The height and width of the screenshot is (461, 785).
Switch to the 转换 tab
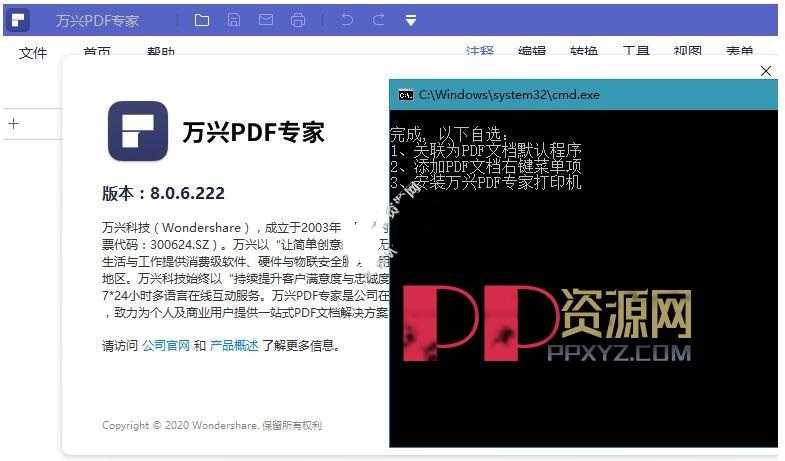[584, 50]
